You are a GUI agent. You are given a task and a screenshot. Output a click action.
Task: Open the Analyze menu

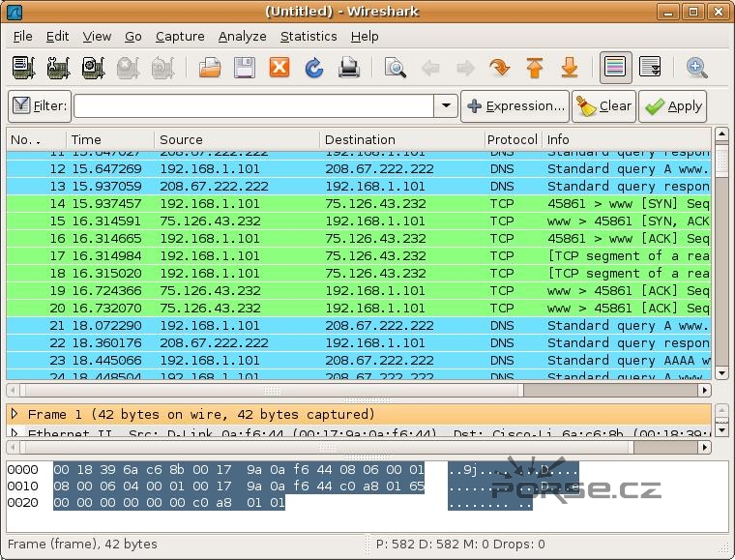tap(242, 36)
